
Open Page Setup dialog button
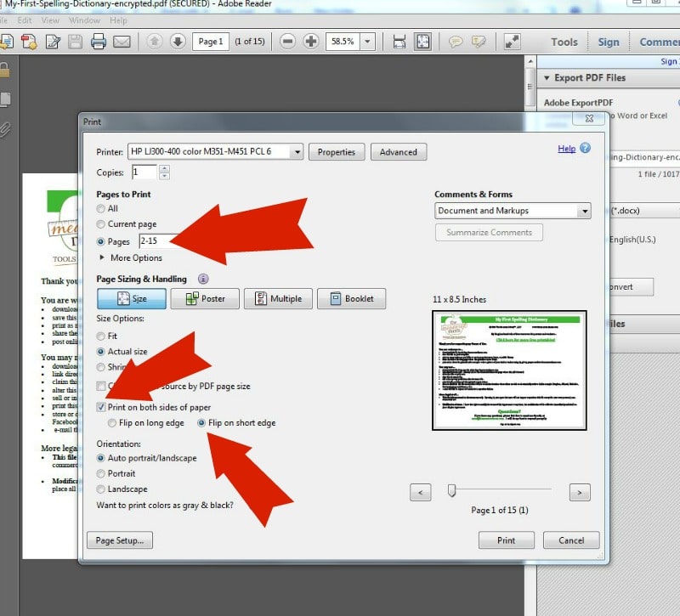[x=119, y=540]
